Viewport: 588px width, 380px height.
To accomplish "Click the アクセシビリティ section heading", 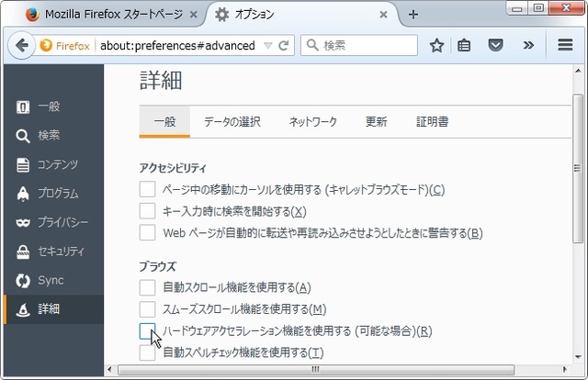I will 173,168.
